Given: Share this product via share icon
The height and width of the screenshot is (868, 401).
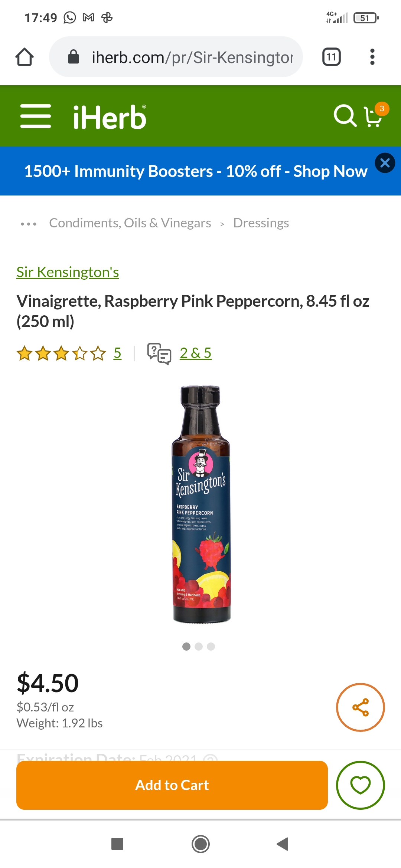Looking at the screenshot, I should (361, 707).
